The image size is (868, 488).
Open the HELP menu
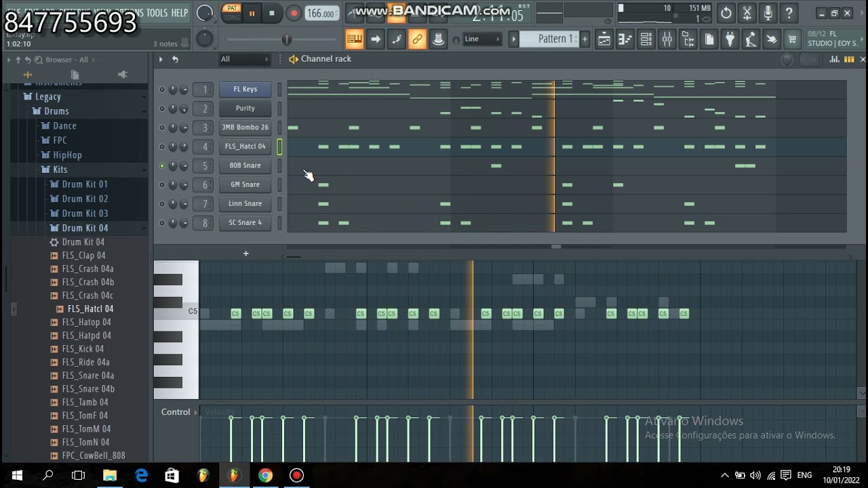point(180,13)
